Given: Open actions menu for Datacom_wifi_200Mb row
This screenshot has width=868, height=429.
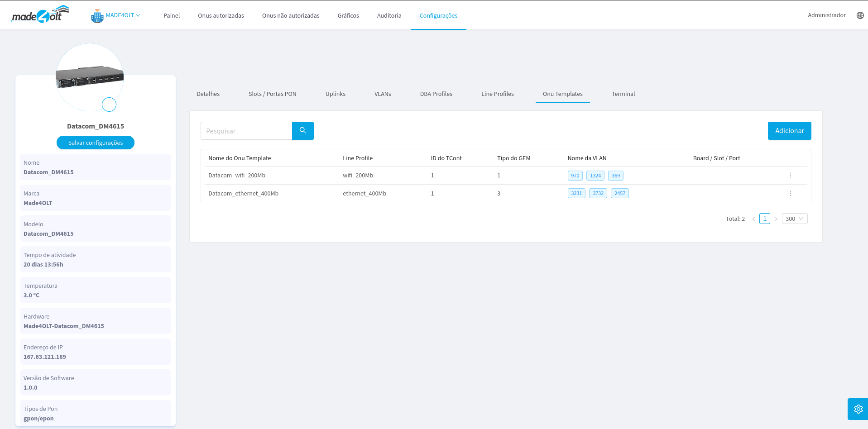Looking at the screenshot, I should click(x=790, y=176).
